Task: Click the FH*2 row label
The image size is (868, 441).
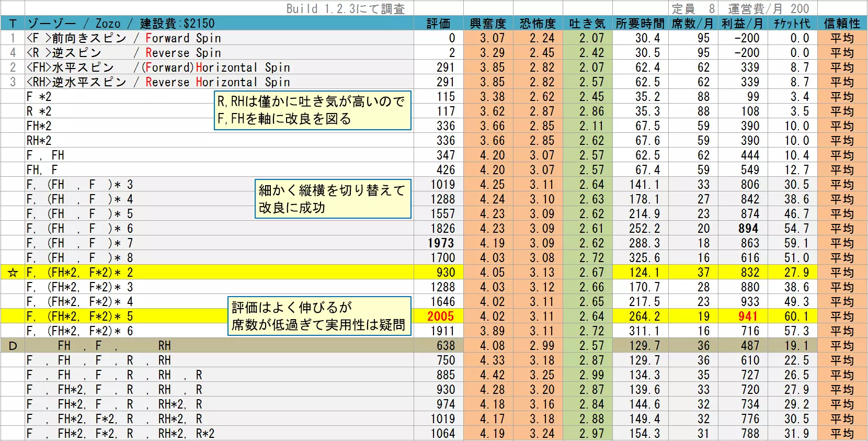Action: [x=39, y=126]
